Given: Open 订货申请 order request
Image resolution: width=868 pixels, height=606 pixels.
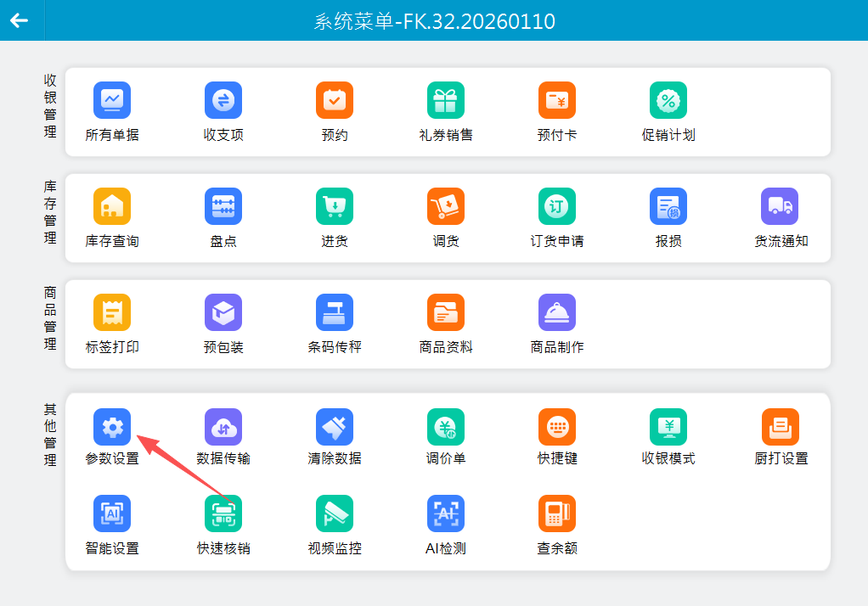Looking at the screenshot, I should click(x=557, y=206).
